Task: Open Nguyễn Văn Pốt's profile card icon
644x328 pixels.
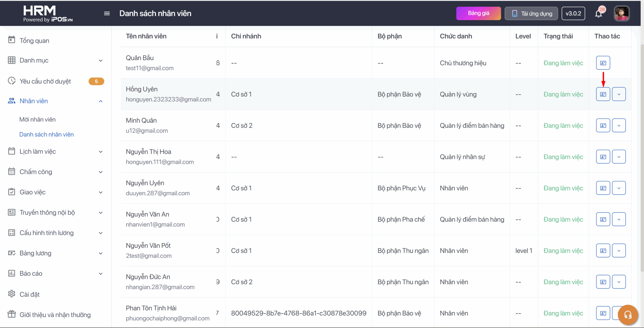Action: (603, 251)
